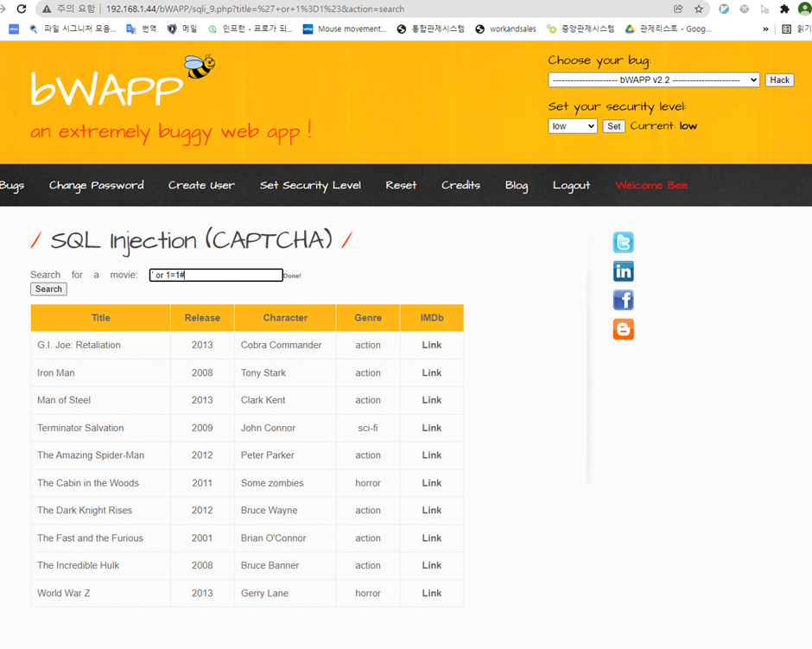The height and width of the screenshot is (649, 812).
Task: Open the 파일 시그니처 모음 bookmark
Action: [73, 29]
